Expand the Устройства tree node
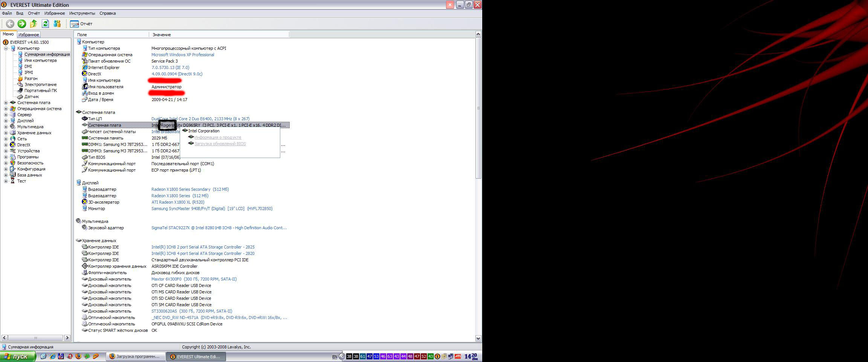 pos(6,151)
